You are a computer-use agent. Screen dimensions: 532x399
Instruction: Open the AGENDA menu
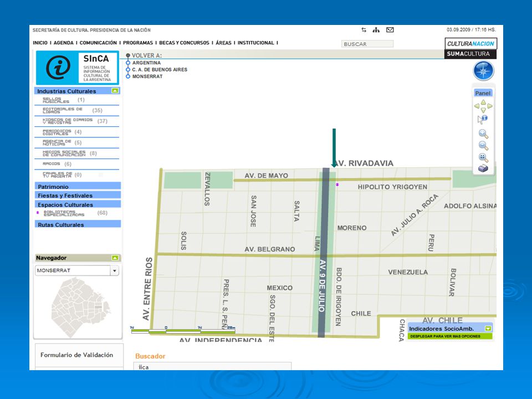63,43
